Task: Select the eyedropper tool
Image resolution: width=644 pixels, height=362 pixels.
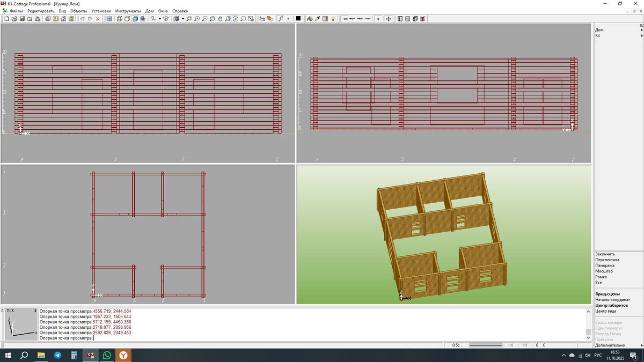Action: (317, 18)
